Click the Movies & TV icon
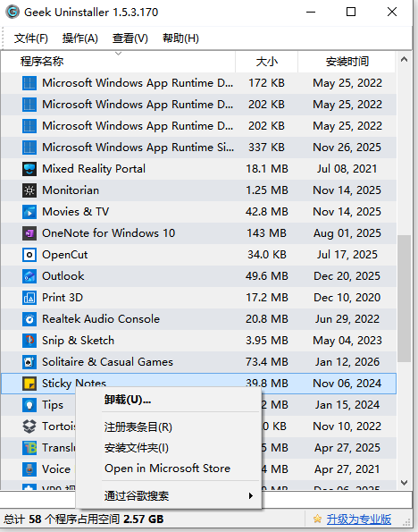The height and width of the screenshot is (532, 418). tap(29, 212)
